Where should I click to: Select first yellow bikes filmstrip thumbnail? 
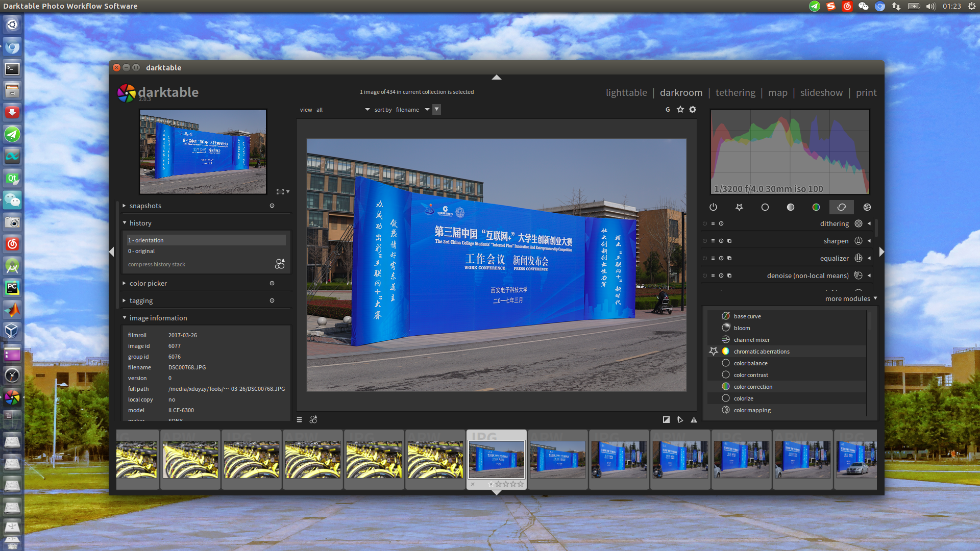tap(137, 460)
